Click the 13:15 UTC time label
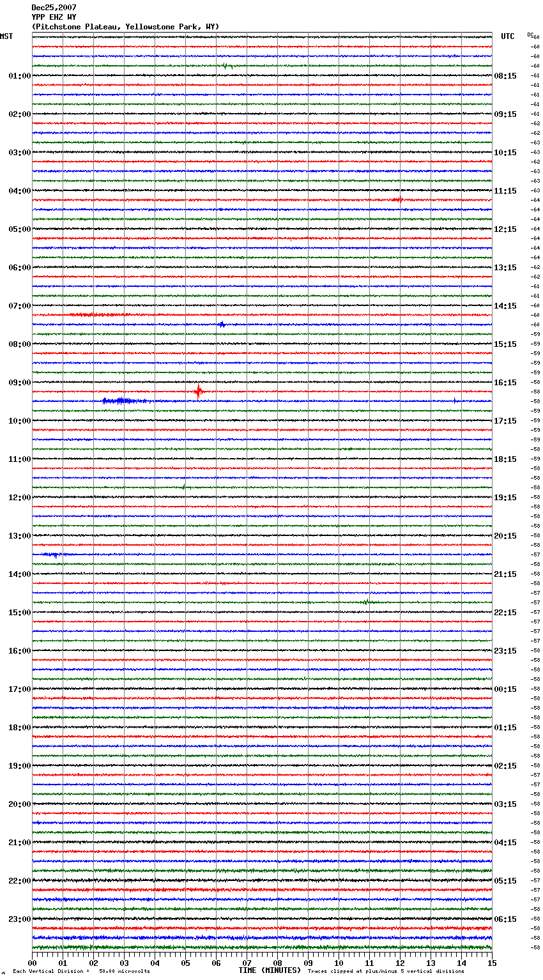The width and height of the screenshot is (543, 980). point(505,268)
